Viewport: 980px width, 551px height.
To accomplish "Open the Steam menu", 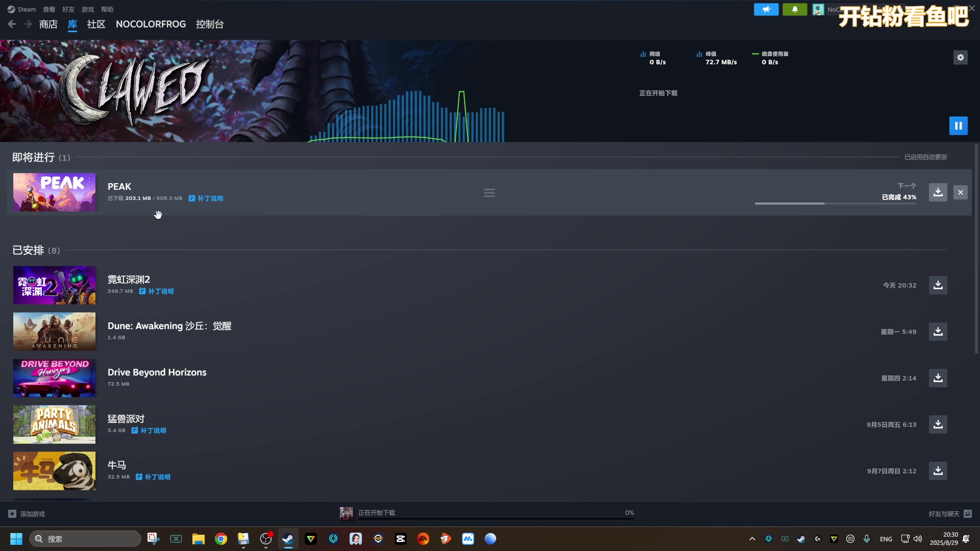I will click(x=21, y=9).
